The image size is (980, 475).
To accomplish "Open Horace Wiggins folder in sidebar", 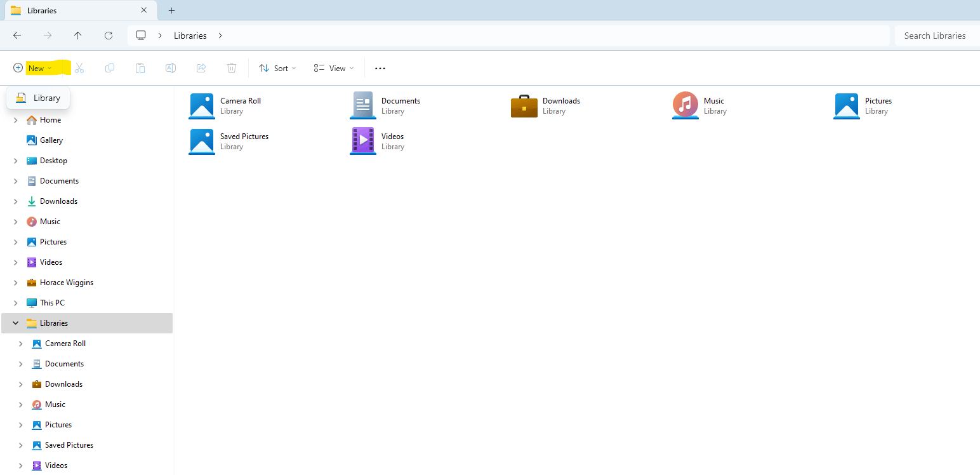I will coord(67,283).
